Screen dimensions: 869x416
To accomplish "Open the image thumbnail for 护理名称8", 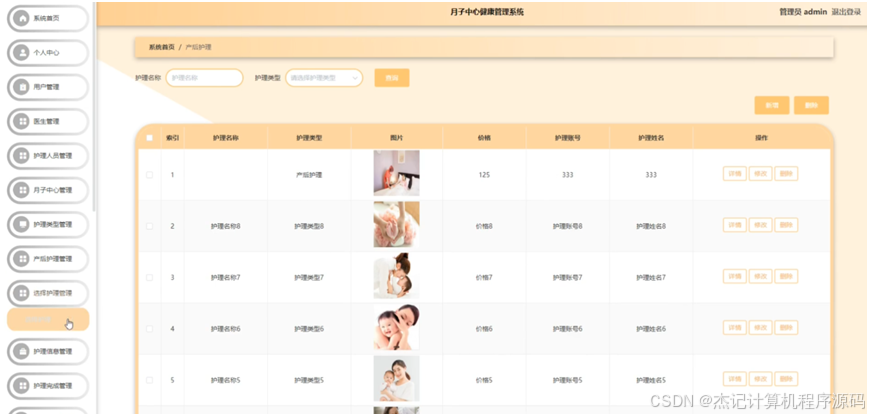I will tap(396, 224).
